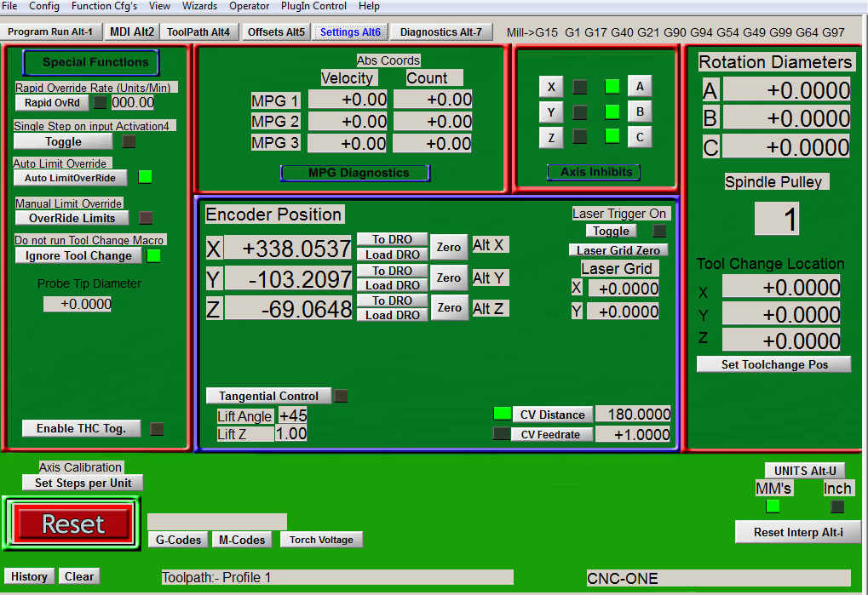Toggle A axis inhibit
The height and width of the screenshot is (595, 868).
click(640, 86)
